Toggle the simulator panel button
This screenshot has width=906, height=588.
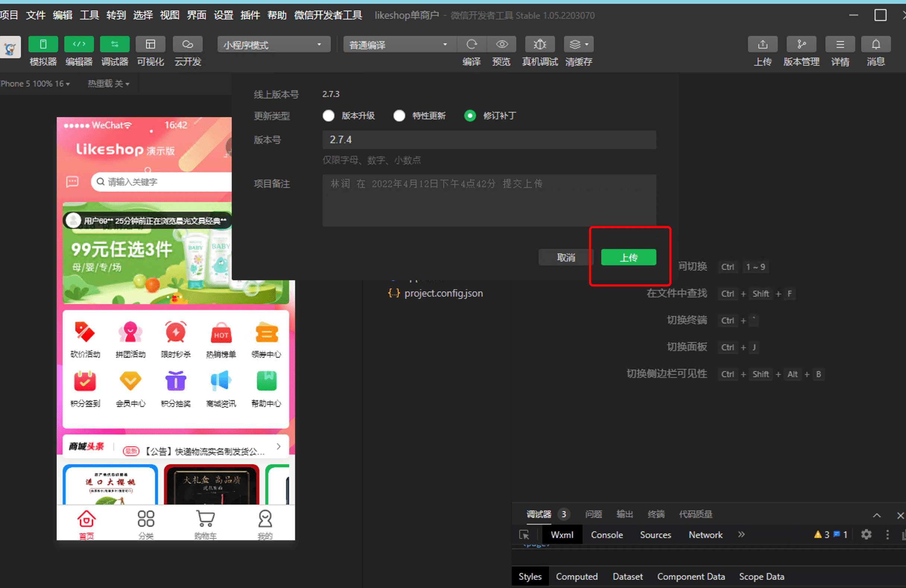click(43, 45)
